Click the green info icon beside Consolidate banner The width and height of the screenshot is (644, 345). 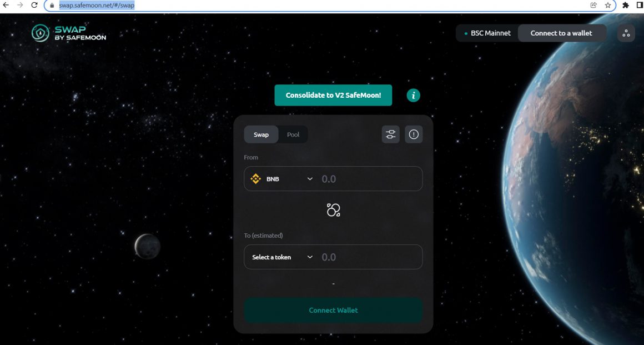(x=414, y=95)
